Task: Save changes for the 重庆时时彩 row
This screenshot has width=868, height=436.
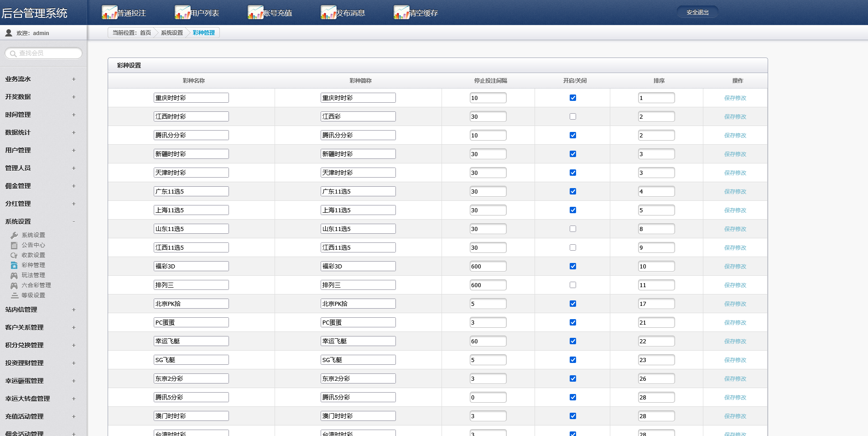Action: [x=735, y=98]
